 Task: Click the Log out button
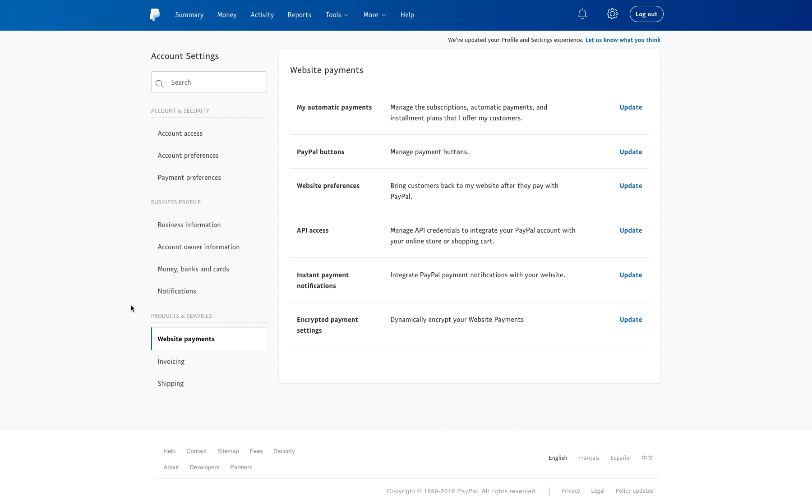click(646, 14)
